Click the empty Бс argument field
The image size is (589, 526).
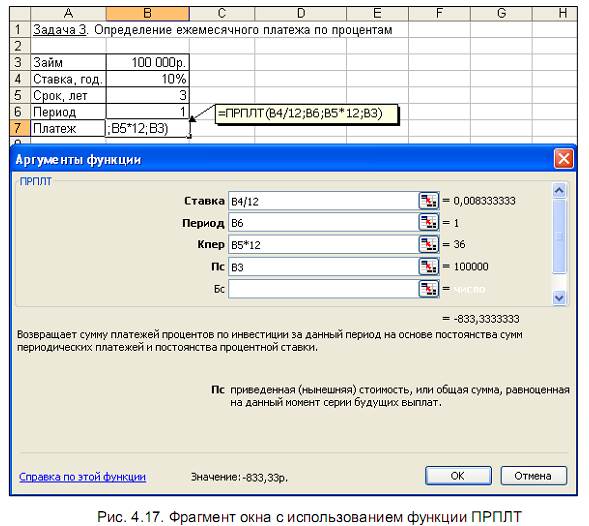pyautogui.click(x=323, y=289)
